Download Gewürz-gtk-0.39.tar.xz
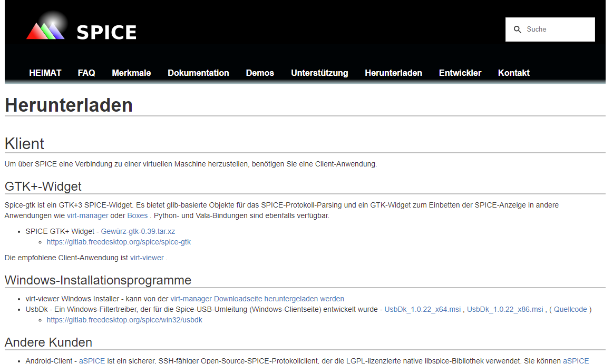Image resolution: width=613 pixels, height=364 pixels. pyautogui.click(x=138, y=231)
